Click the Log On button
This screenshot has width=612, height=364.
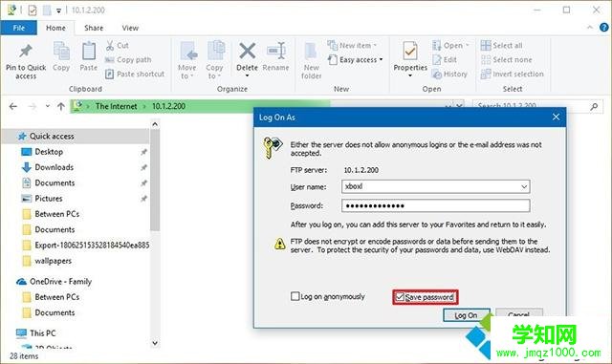click(467, 315)
